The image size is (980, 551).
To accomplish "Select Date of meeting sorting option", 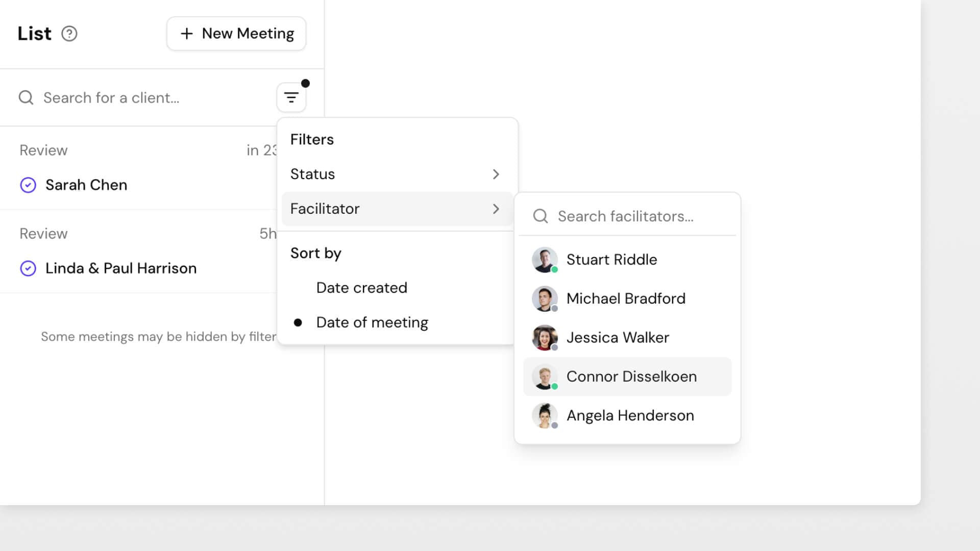I will coord(372,322).
